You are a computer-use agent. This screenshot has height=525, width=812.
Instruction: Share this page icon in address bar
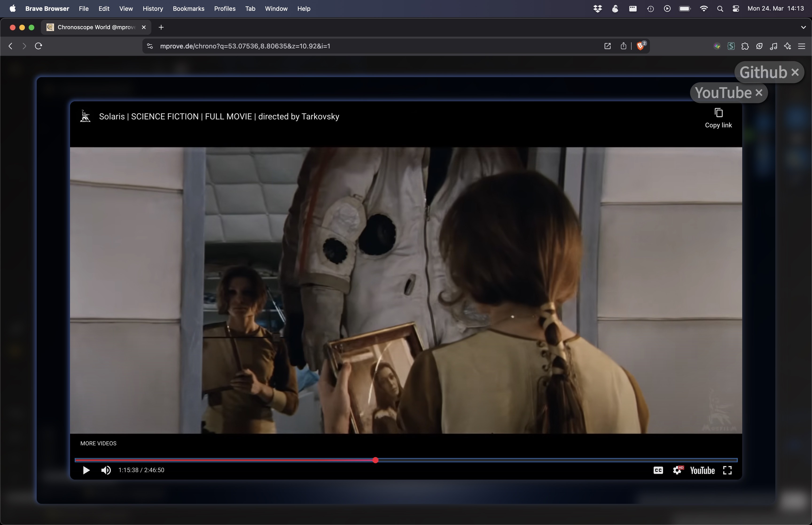[623, 46]
